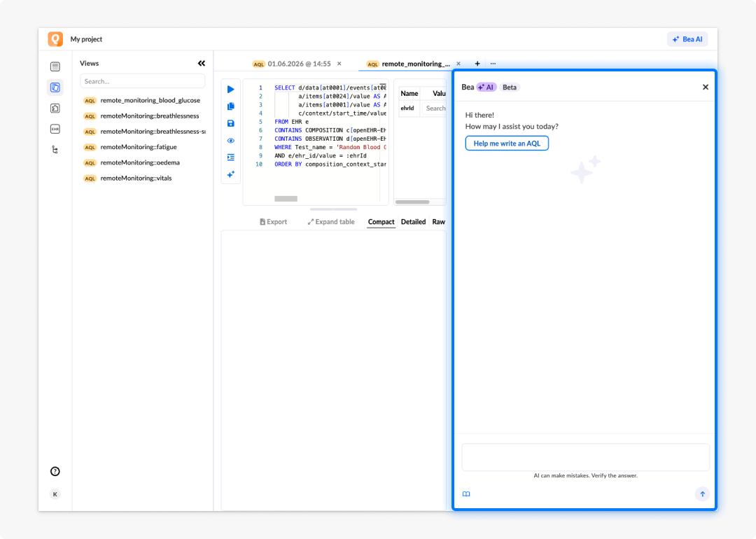Focus the Views search field
The width and height of the screenshot is (756, 539).
click(x=142, y=81)
